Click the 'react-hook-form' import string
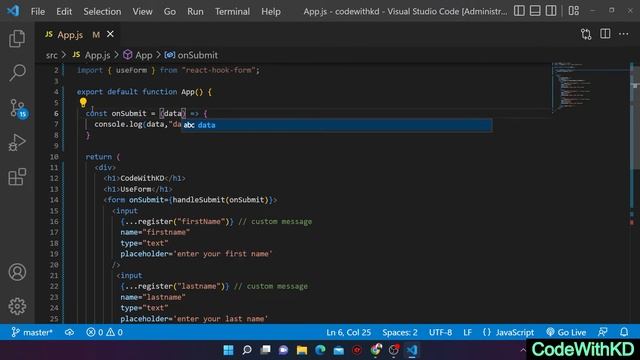This screenshot has width=640, height=360. click(x=220, y=70)
